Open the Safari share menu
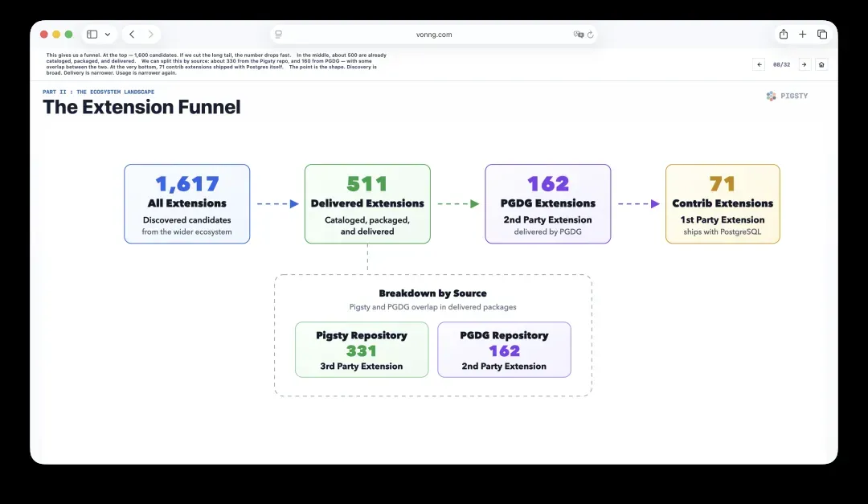The height and width of the screenshot is (504, 868). (x=784, y=35)
